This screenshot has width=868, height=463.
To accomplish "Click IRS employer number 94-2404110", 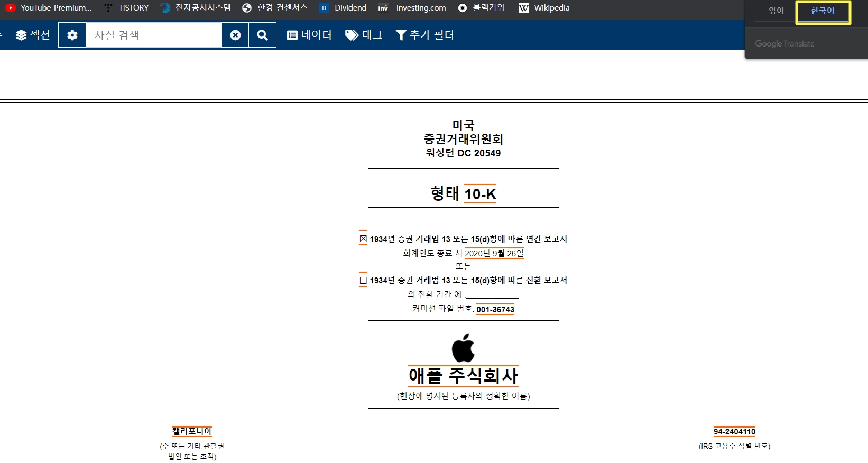I will tap(734, 432).
